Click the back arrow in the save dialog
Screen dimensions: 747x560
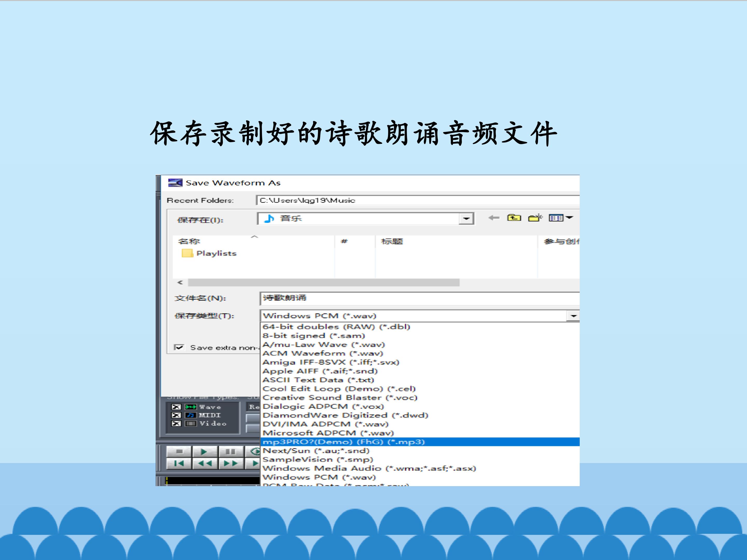[494, 218]
